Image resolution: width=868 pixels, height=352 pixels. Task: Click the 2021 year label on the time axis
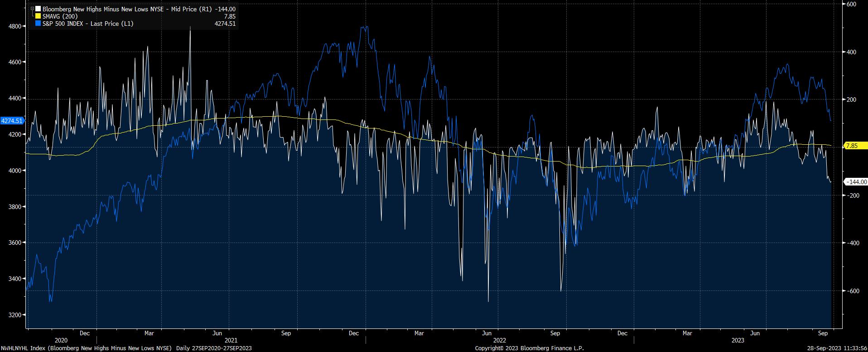point(231,340)
